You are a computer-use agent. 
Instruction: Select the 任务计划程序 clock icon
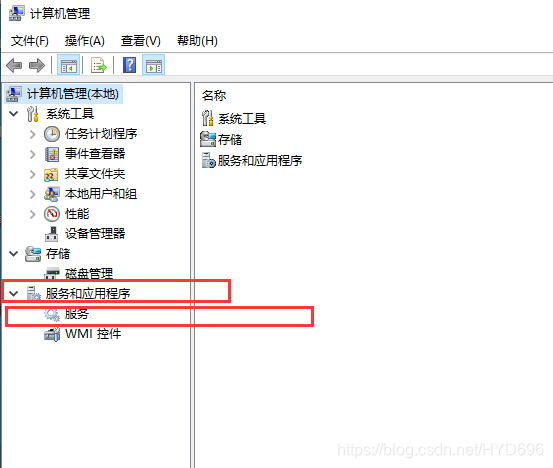pos(52,134)
